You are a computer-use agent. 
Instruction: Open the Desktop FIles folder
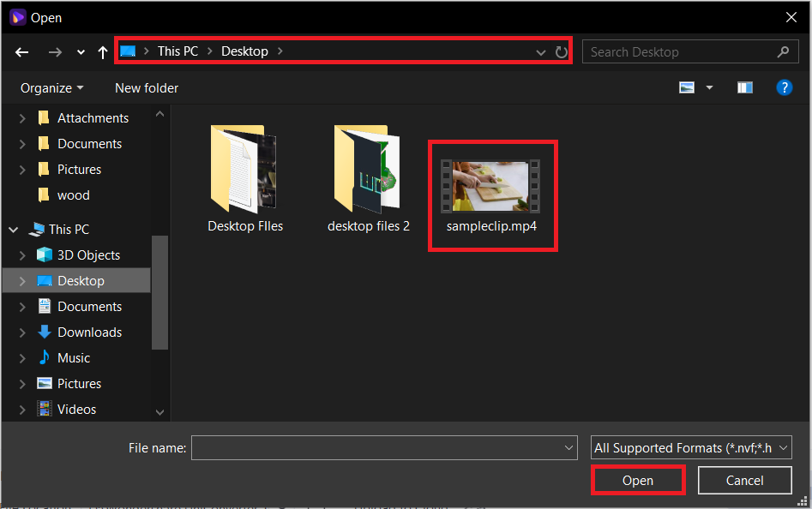click(x=244, y=171)
